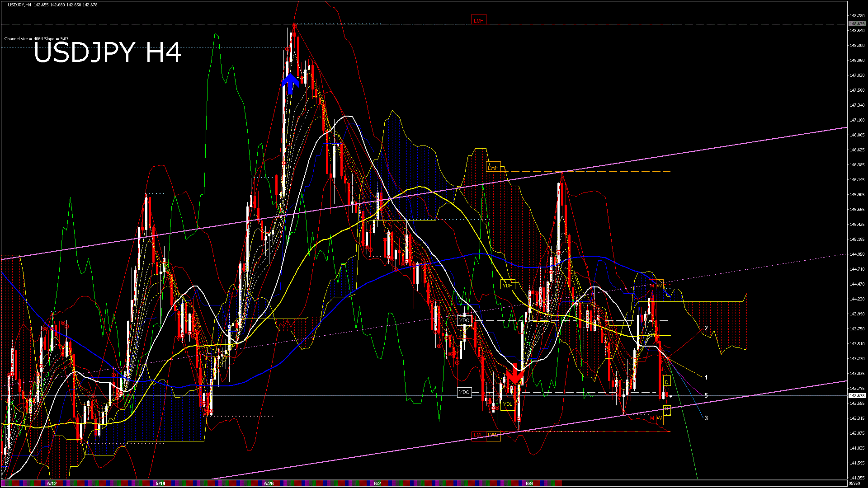Select the YDH level label
The height and width of the screenshot is (488, 868).
[508, 285]
